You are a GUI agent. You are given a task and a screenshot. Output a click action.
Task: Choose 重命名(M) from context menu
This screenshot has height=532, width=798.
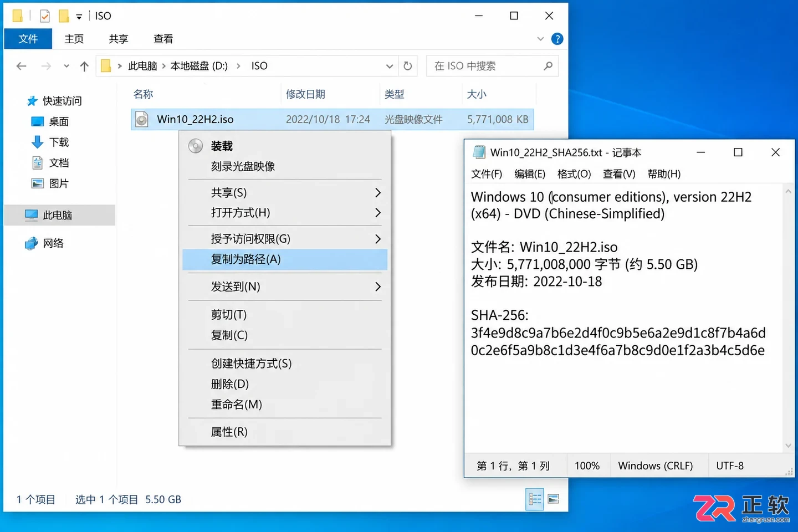coord(236,405)
